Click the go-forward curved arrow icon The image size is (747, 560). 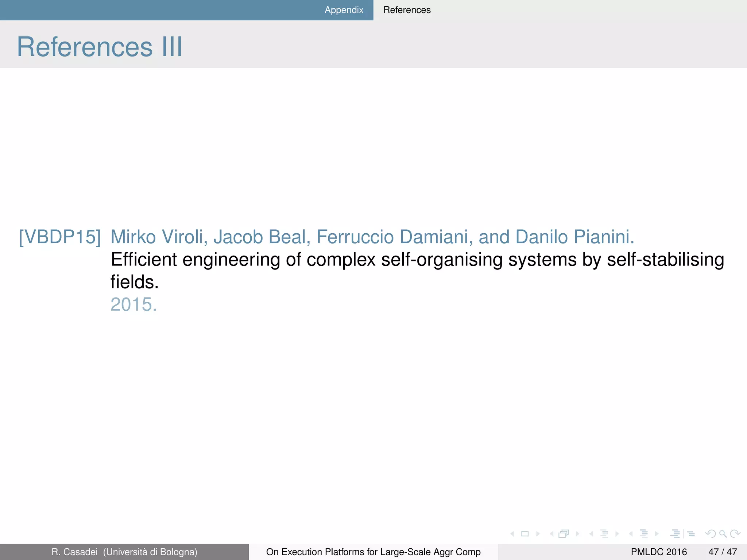pyautogui.click(x=735, y=534)
